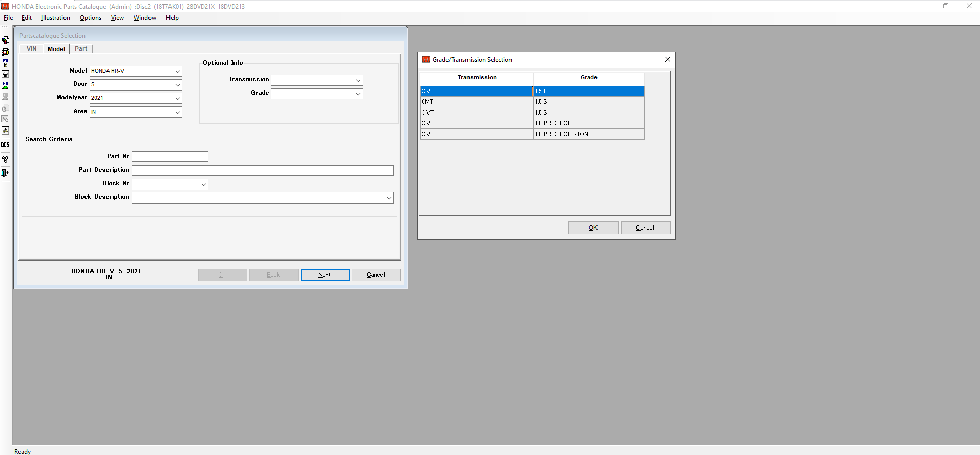The image size is (980, 455).
Task: Click the disabled Back button
Action: click(273, 275)
